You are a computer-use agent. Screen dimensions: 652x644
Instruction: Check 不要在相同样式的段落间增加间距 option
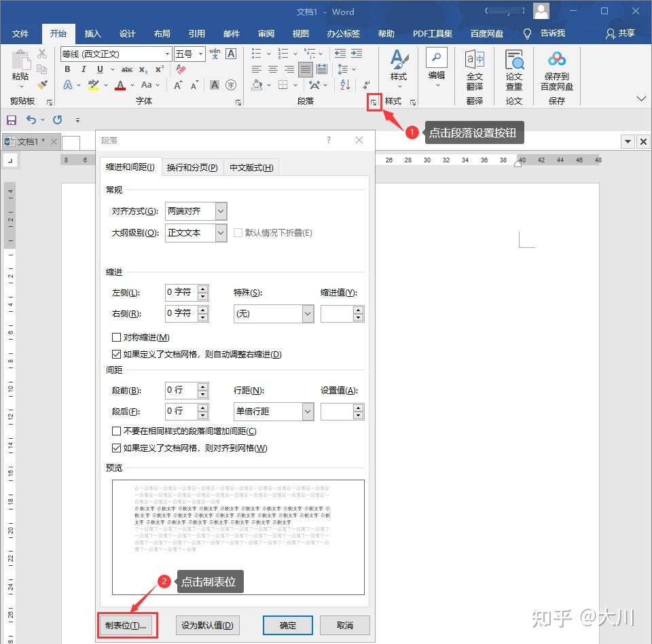[116, 431]
